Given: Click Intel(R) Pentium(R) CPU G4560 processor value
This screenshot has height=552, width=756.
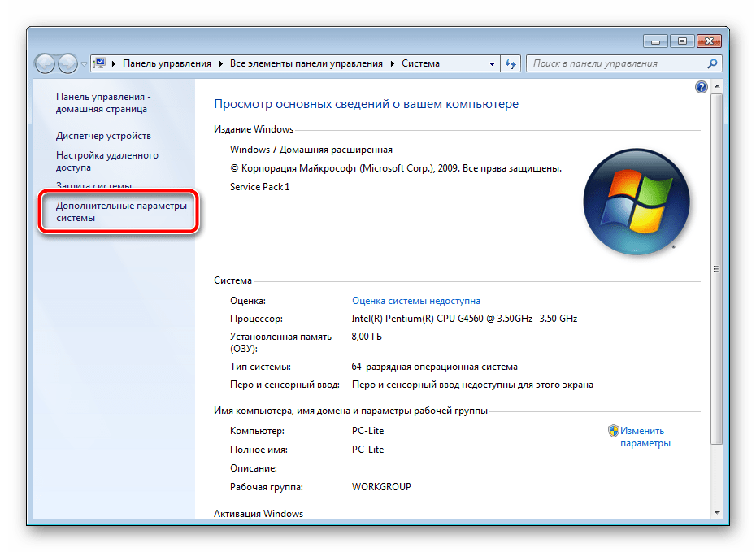Looking at the screenshot, I should (464, 319).
